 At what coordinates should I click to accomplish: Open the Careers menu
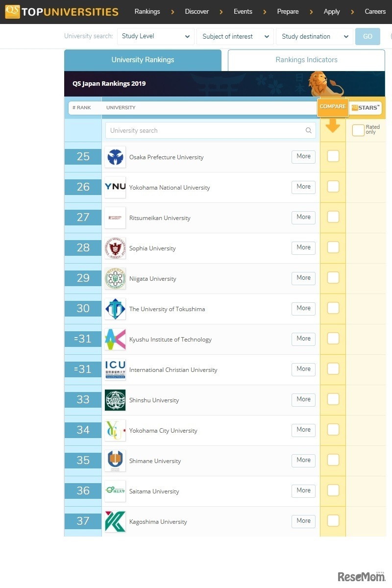tap(375, 11)
